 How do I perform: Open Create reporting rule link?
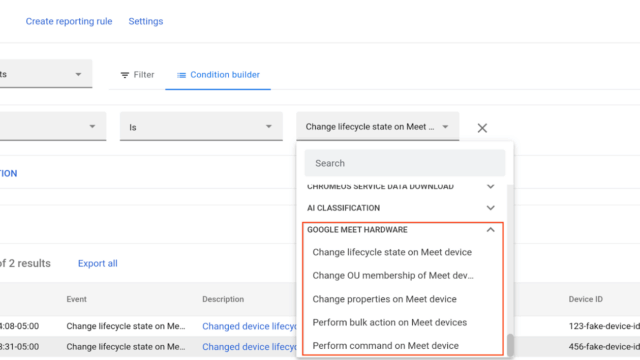(69, 21)
